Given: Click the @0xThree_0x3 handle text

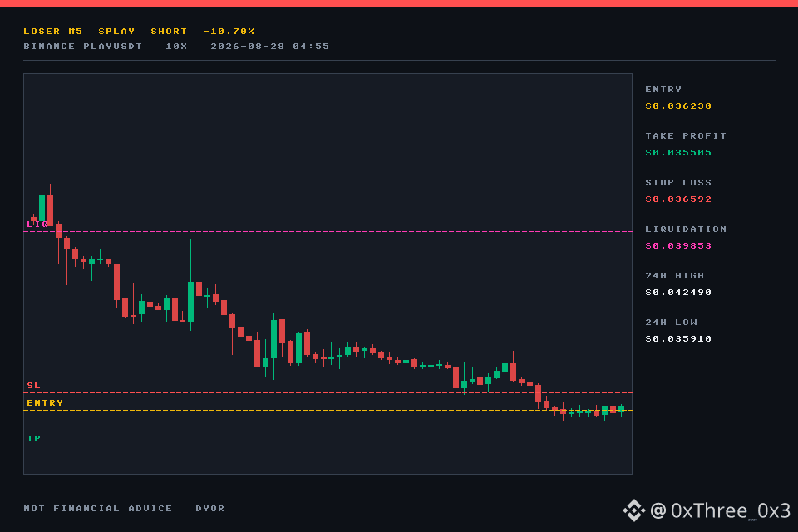Looking at the screenshot, I should pyautogui.click(x=721, y=510).
